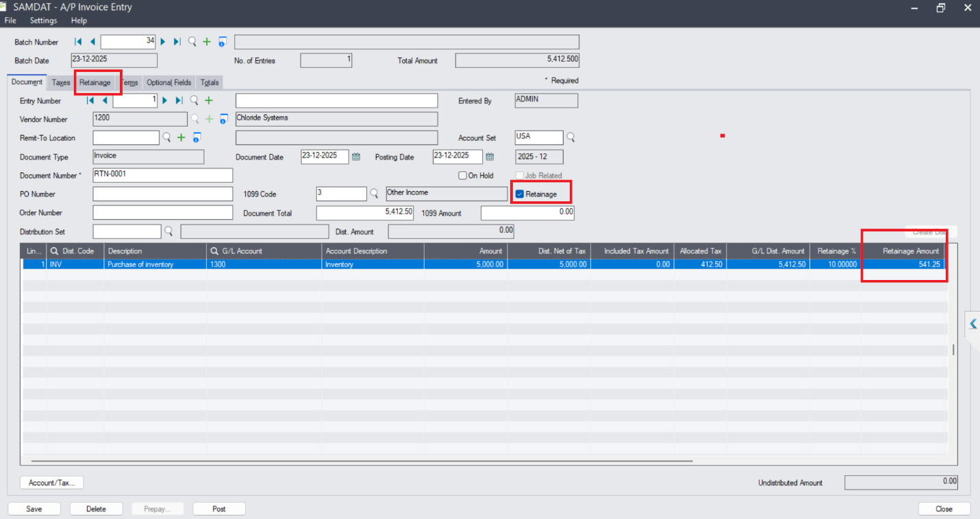This screenshot has width=980, height=519.
Task: Go to first batch number record
Action: (78, 42)
